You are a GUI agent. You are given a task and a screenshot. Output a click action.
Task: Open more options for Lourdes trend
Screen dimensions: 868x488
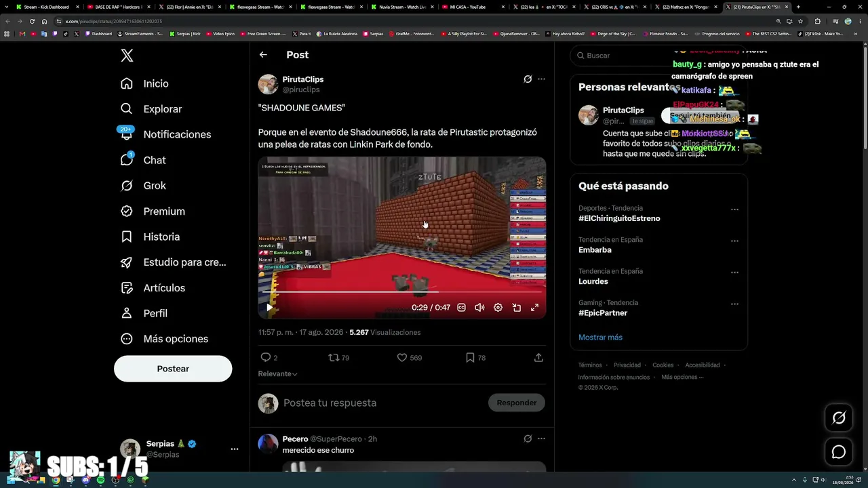coord(734,273)
